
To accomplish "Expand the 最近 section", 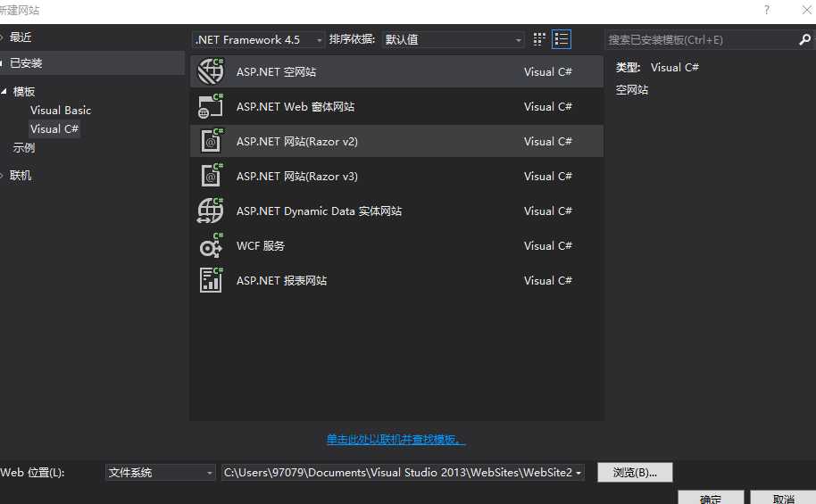I will 2,37.
